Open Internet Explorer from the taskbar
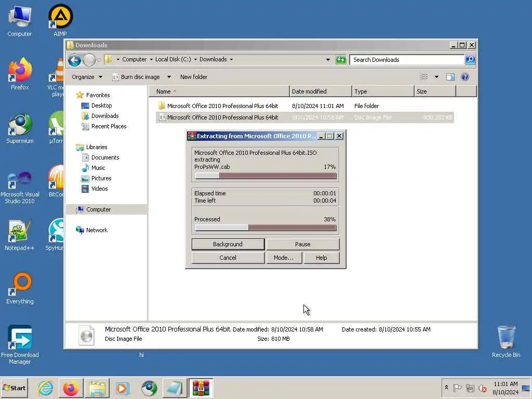This screenshot has width=532, height=399. 46,388
